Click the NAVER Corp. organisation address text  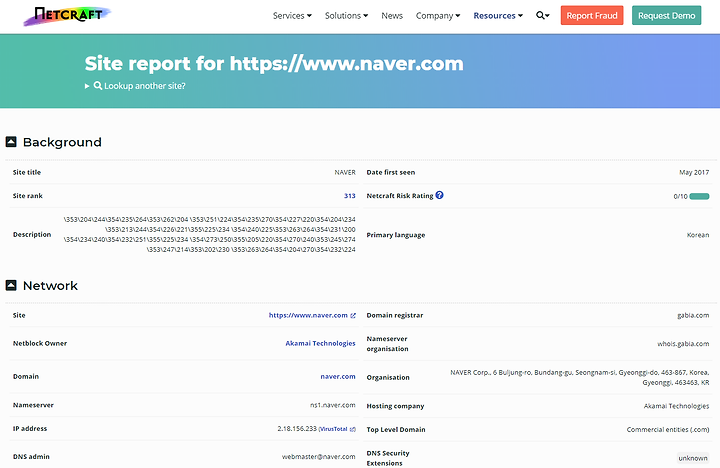click(579, 377)
